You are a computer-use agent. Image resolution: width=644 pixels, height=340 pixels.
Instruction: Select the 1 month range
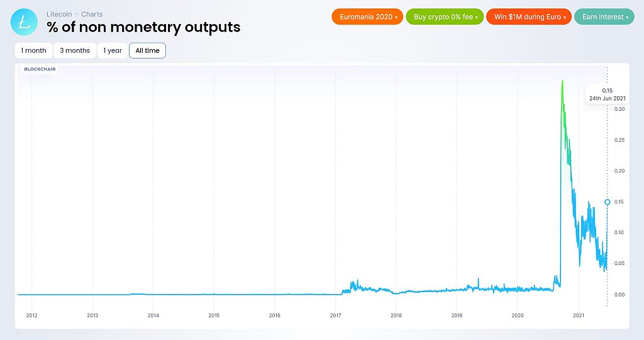coord(33,50)
